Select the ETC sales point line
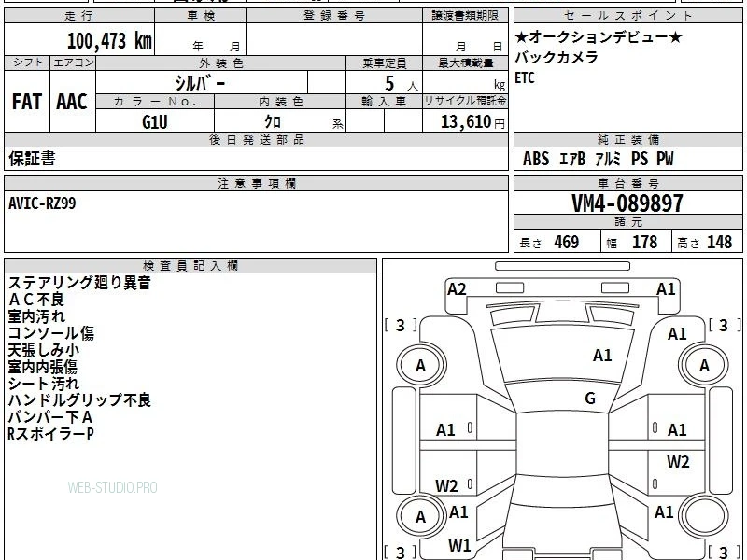The height and width of the screenshot is (560, 747). pos(525,77)
